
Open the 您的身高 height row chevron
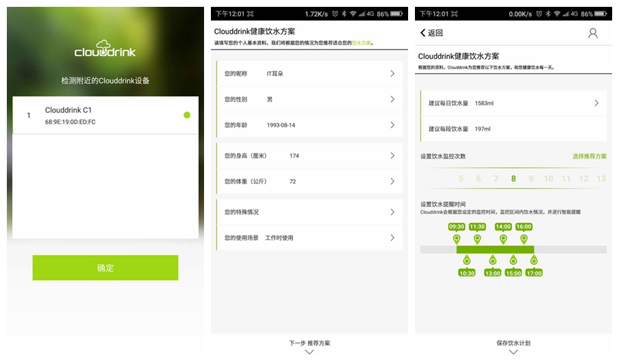(x=392, y=156)
